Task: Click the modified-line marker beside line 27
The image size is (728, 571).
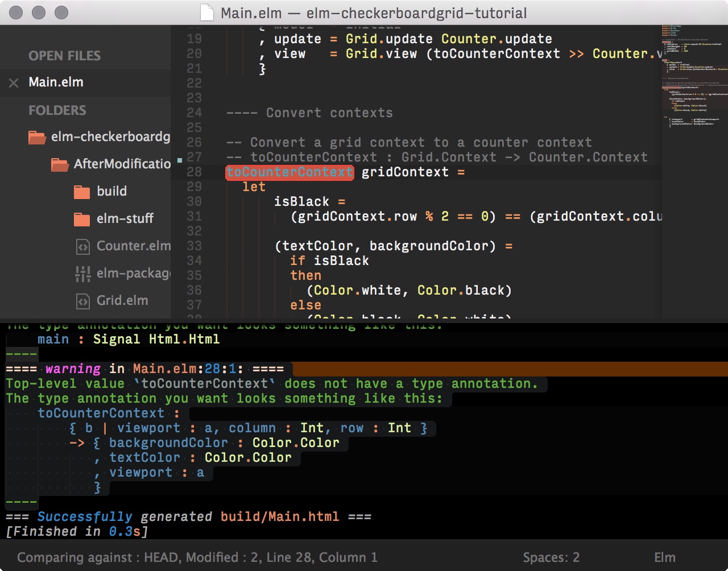Action: pyautogui.click(x=180, y=160)
